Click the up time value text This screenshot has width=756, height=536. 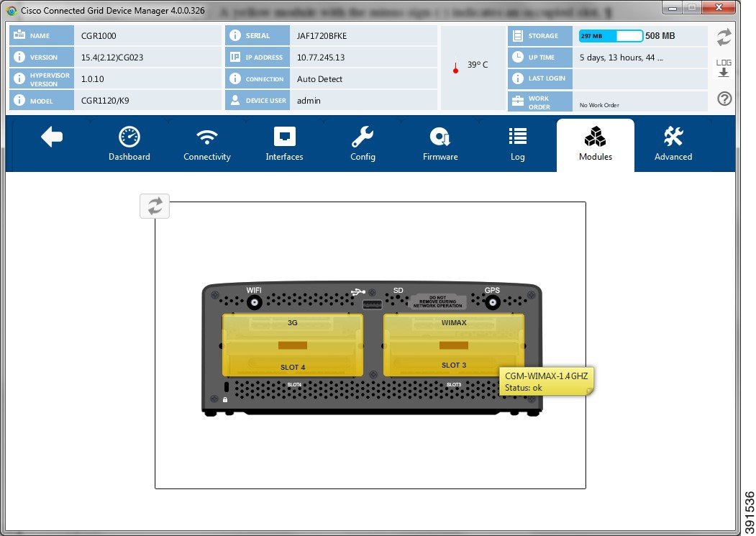(x=621, y=58)
